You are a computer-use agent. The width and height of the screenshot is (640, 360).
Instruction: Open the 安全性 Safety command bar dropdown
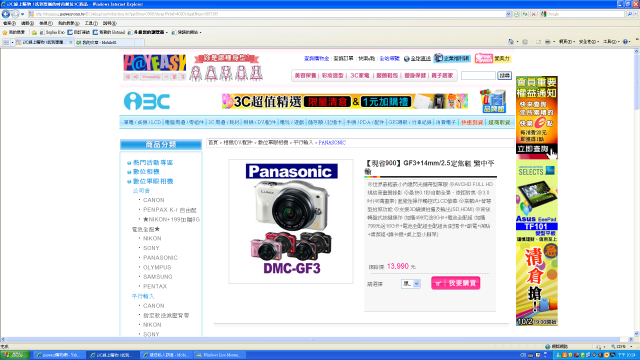[589, 42]
